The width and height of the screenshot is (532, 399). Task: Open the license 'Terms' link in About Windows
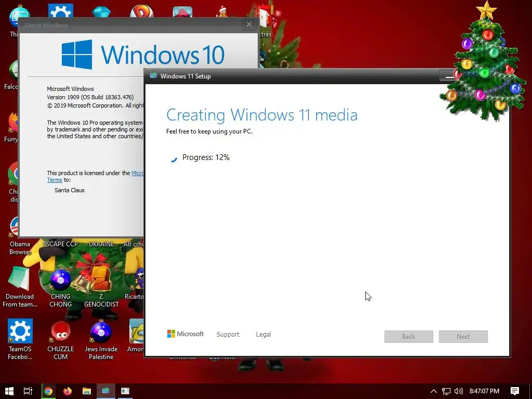tap(54, 180)
